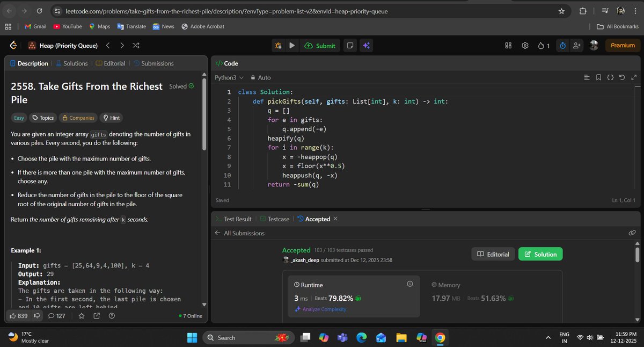
Task: Click the Premium button
Action: 623,46
